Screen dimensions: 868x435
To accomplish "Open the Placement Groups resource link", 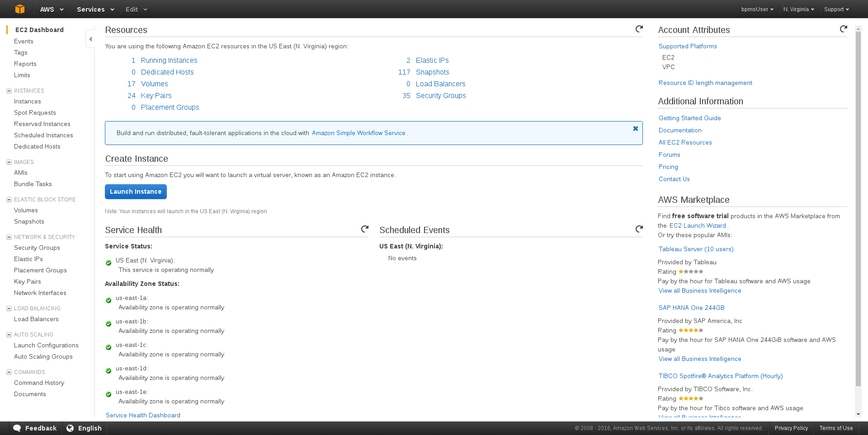I will [170, 107].
